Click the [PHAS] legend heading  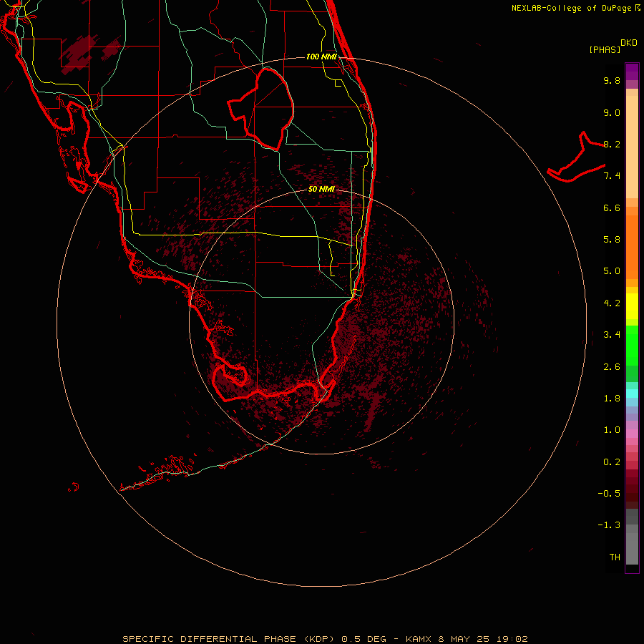coord(605,50)
